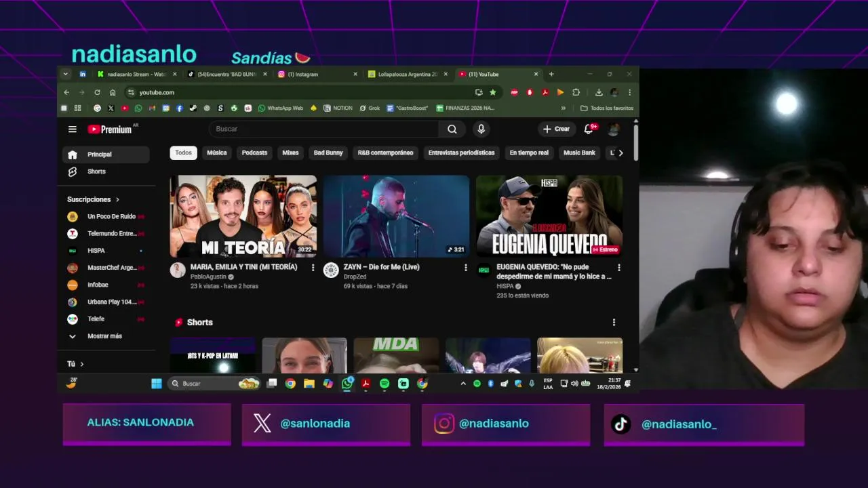
Task: Select the Música filter chip
Action: point(217,152)
